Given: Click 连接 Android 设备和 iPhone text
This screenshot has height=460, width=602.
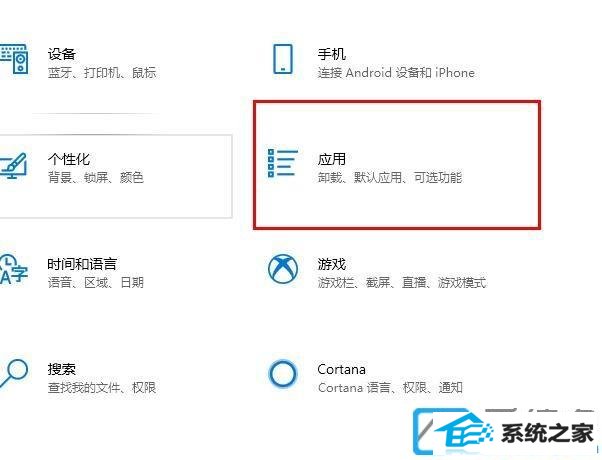Looking at the screenshot, I should pos(396,72).
